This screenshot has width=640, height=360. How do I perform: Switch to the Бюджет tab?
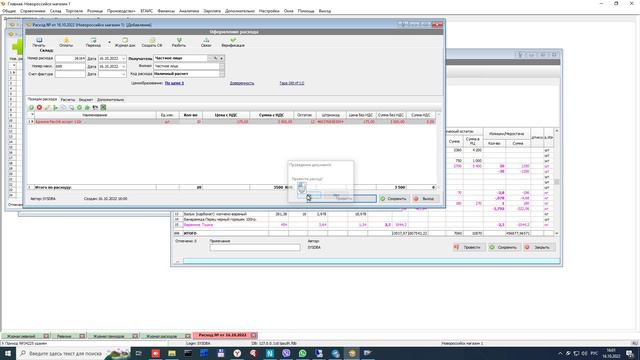click(86, 100)
